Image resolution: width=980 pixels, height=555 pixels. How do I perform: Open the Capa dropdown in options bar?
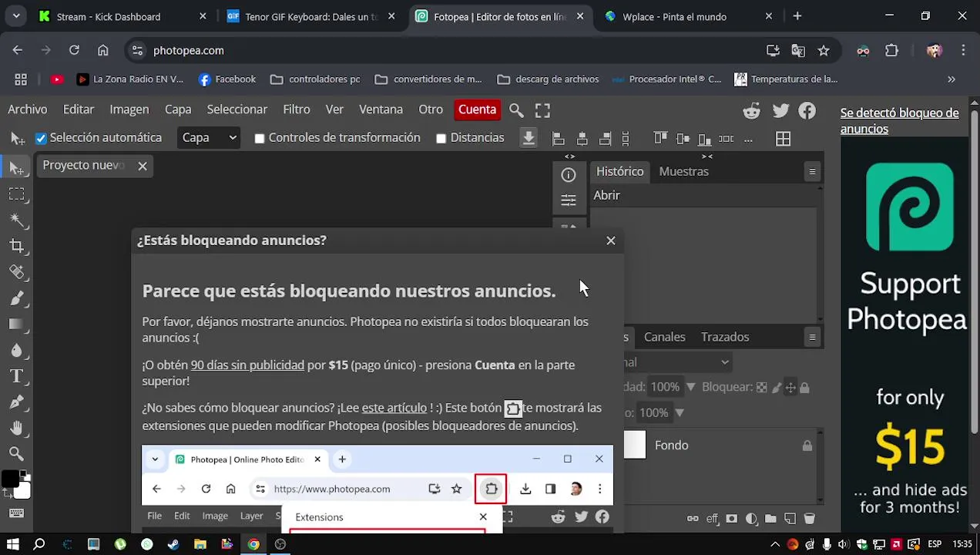pyautogui.click(x=209, y=138)
